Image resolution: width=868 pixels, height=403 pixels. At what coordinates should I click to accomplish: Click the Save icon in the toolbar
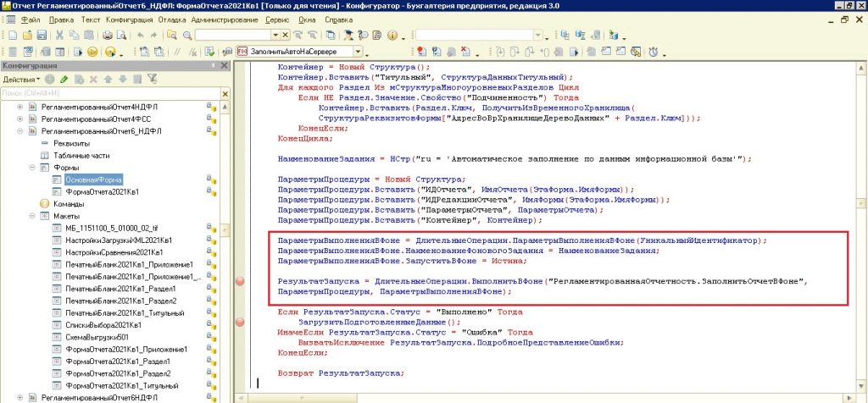tap(42, 35)
